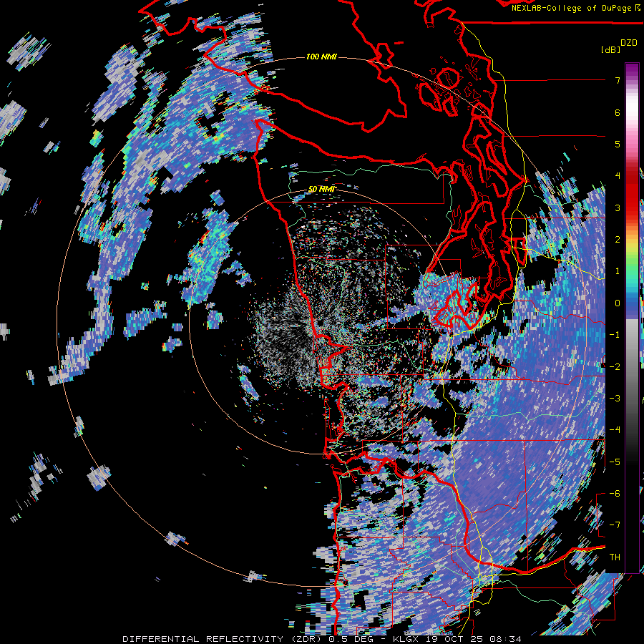Click the red band of the color bar
This screenshot has height=644, width=644.
tap(632, 201)
